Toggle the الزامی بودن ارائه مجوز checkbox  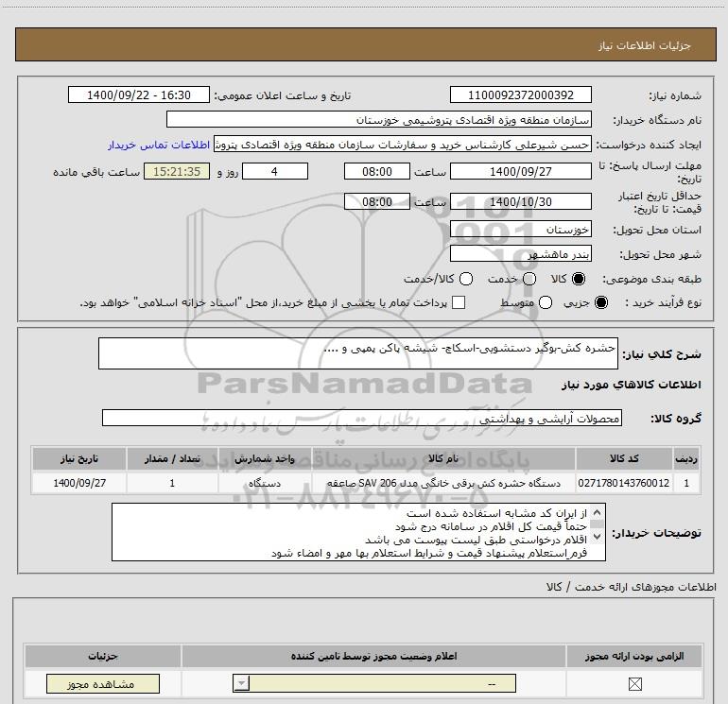[634, 684]
